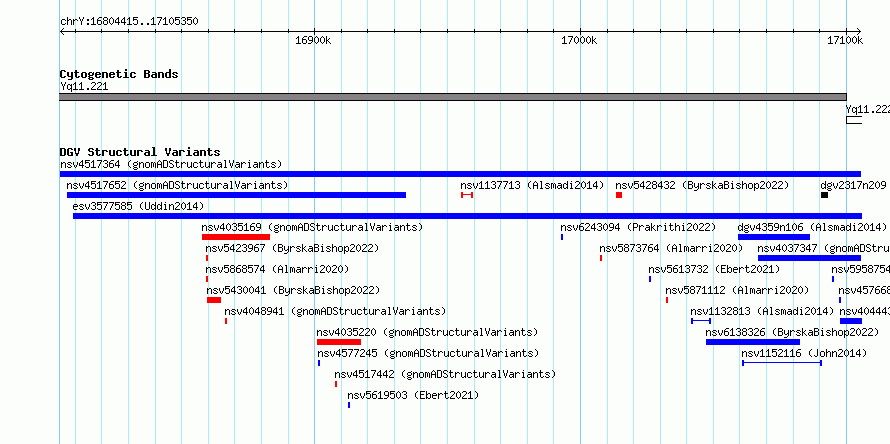
Task: Open the nsv4517652 gnomAD variant label
Action: 177,186
